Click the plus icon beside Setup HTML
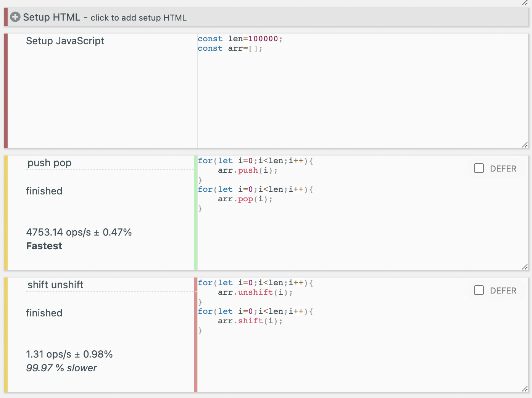Viewport: 532px width, 398px height. pyautogui.click(x=15, y=17)
